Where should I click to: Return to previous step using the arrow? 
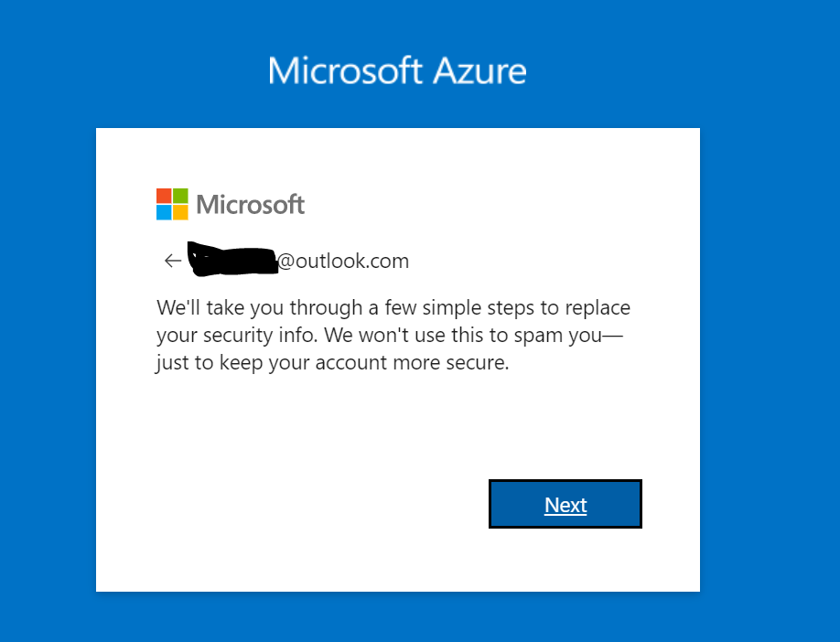pos(172,261)
